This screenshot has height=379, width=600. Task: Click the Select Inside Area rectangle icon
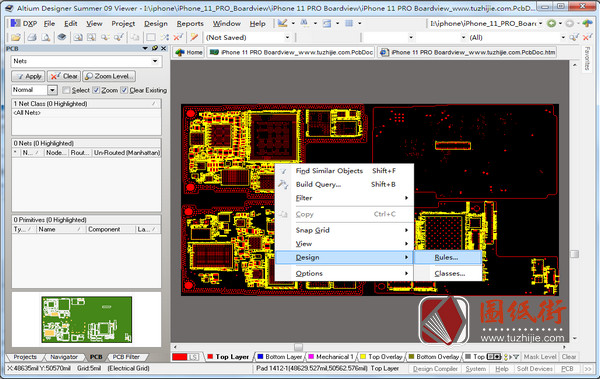tap(151, 38)
